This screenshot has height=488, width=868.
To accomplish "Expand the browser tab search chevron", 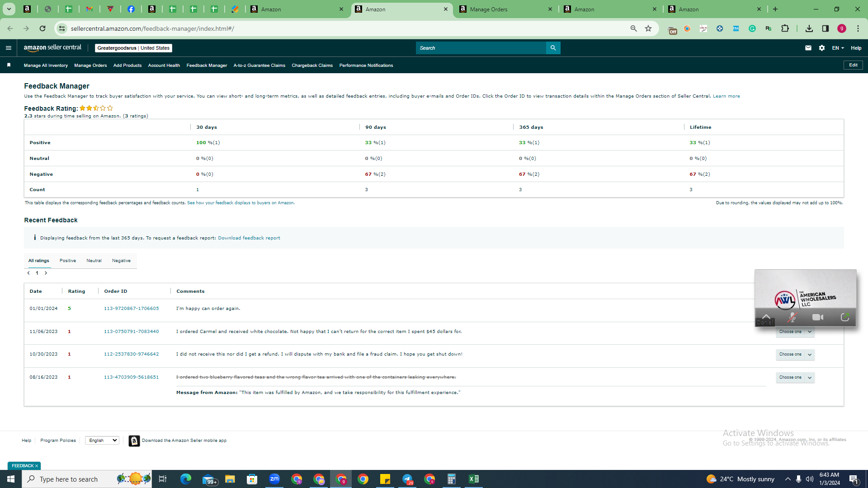I will 9,9.
